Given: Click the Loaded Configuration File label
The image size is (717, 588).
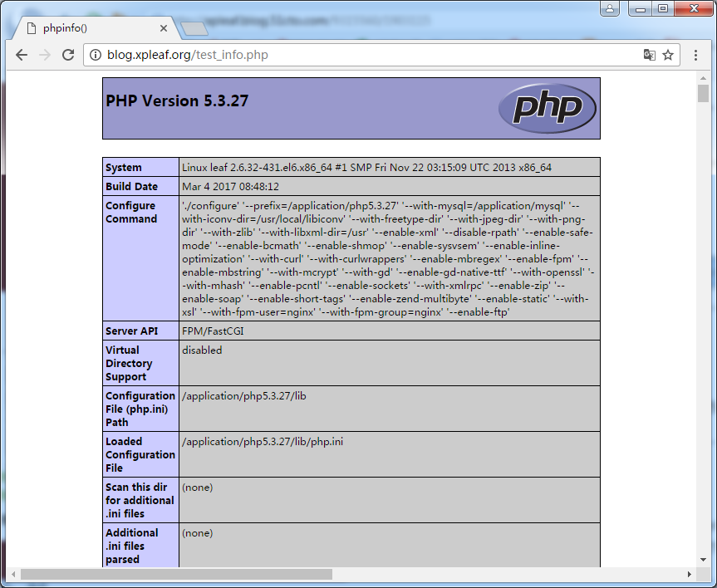Looking at the screenshot, I should (140, 455).
